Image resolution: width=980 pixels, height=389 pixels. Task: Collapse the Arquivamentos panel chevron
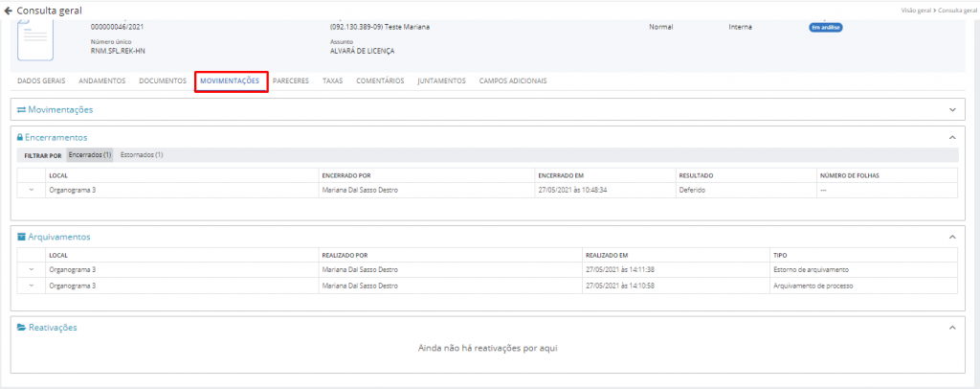(951, 237)
